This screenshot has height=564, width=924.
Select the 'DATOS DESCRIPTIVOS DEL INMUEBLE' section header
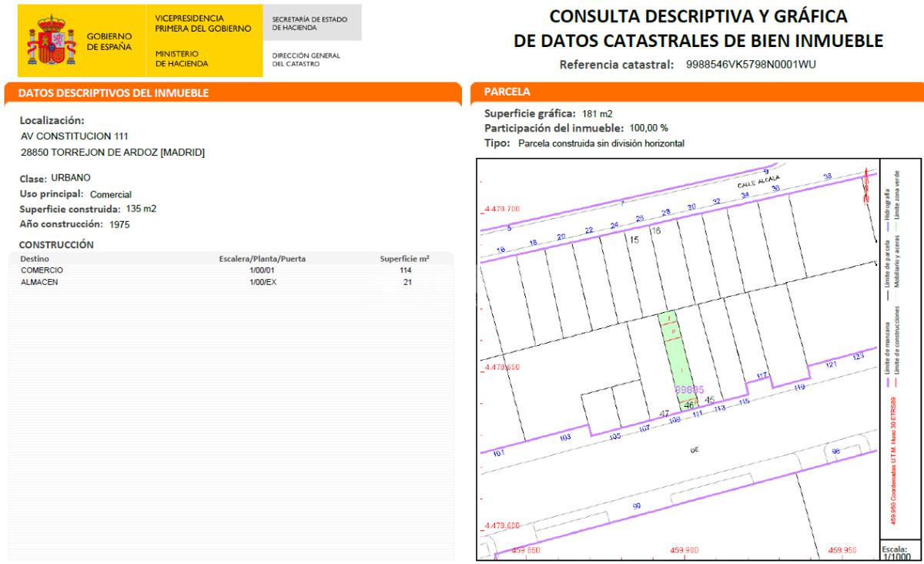107,93
